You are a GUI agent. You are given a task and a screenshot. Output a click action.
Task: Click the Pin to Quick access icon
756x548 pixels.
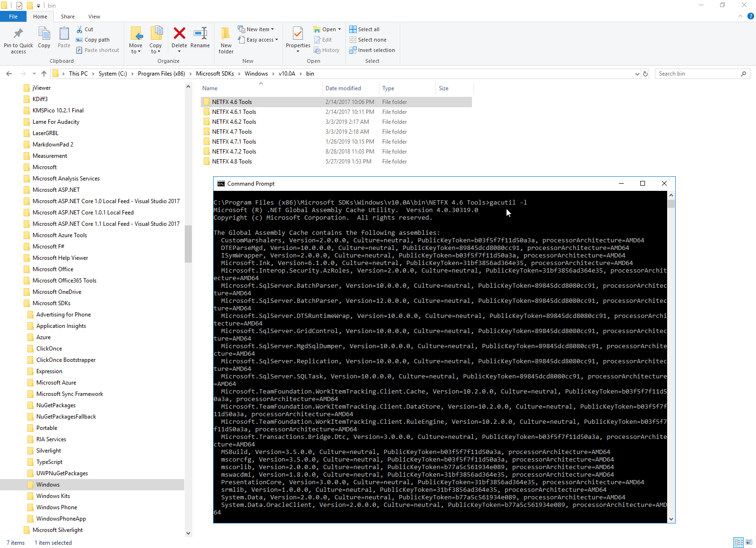click(18, 34)
